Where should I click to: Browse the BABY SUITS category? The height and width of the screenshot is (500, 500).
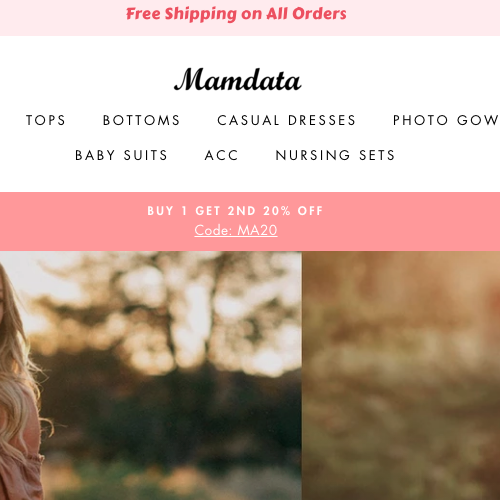pos(121,155)
